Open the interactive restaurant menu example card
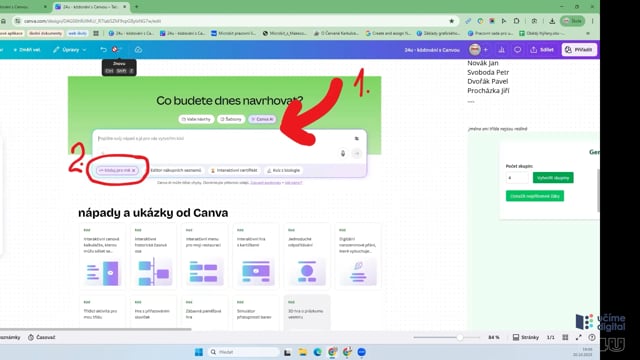Image resolution: width=640 pixels, height=360 pixels. point(204,256)
